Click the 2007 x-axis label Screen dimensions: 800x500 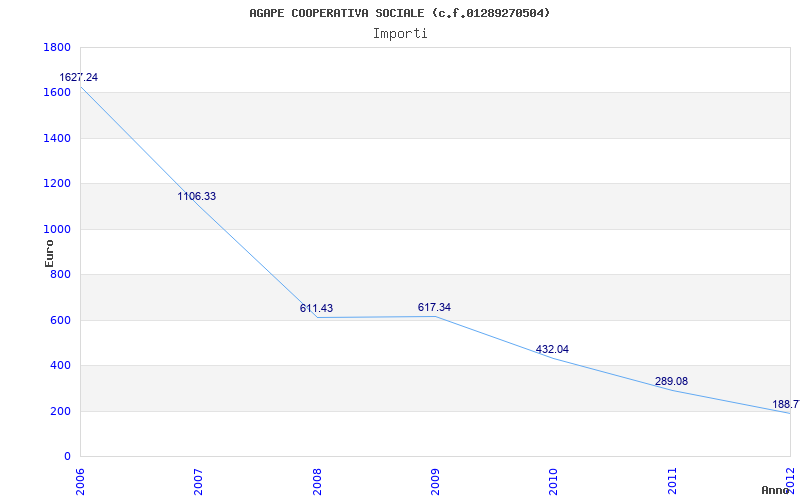click(x=198, y=481)
